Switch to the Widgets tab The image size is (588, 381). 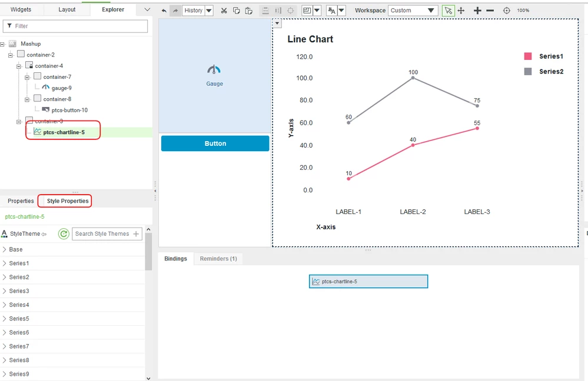point(21,9)
